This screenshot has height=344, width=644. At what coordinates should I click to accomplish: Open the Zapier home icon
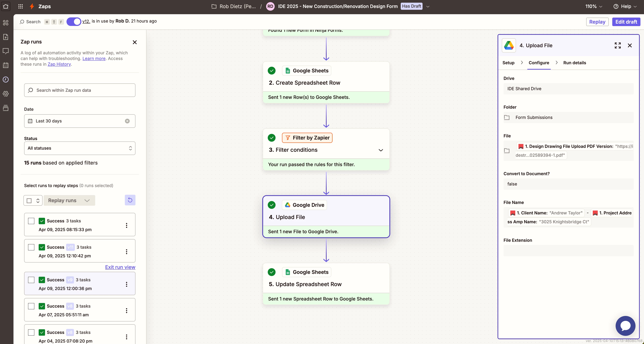click(6, 6)
